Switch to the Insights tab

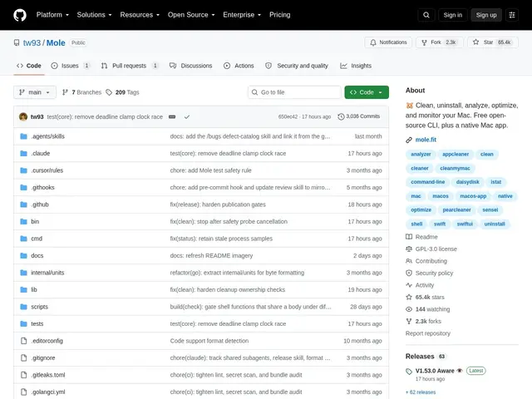coord(356,66)
